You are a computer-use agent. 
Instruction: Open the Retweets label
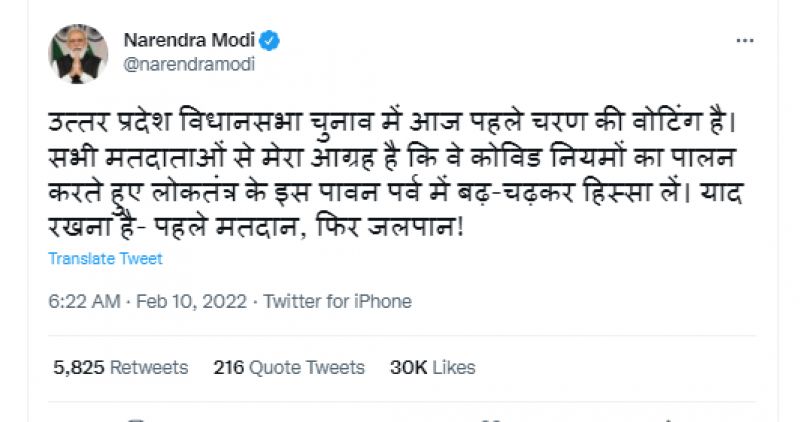point(149,367)
